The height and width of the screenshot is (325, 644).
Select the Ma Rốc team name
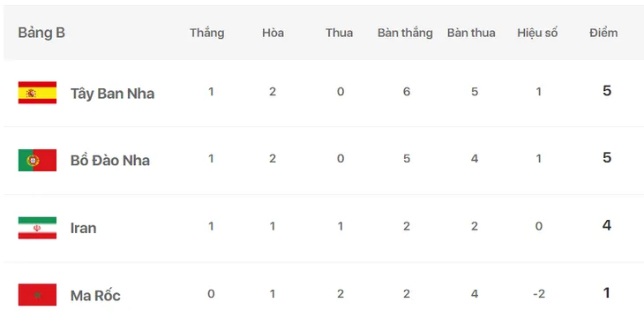tap(95, 295)
